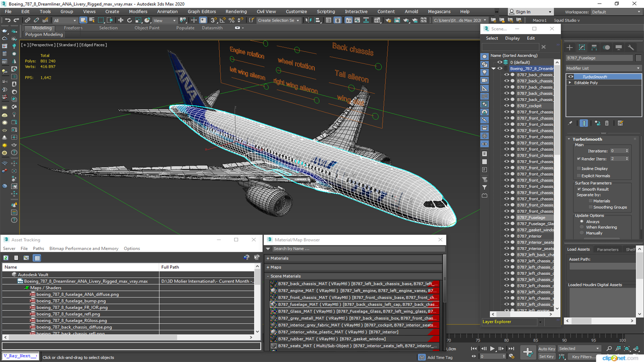Activate the Select and Link tool
Image resolution: width=644 pixels, height=362 pixels.
pos(28,20)
